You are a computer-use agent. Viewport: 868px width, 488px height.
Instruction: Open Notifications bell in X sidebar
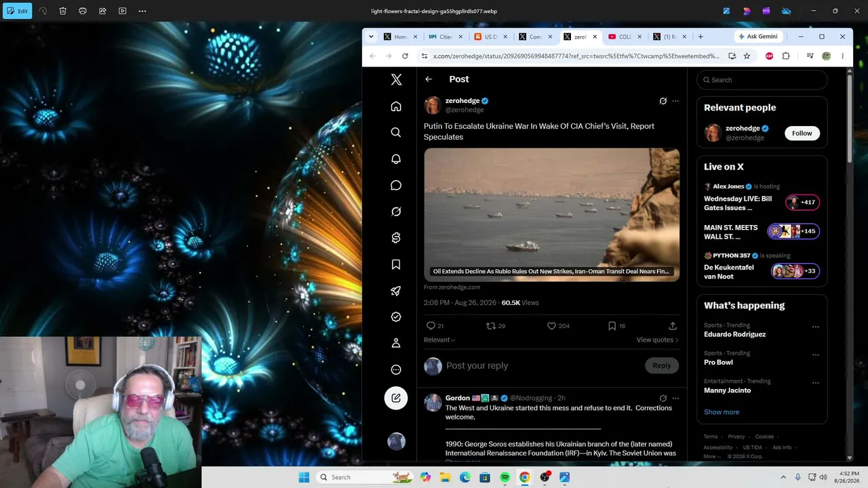(x=396, y=159)
